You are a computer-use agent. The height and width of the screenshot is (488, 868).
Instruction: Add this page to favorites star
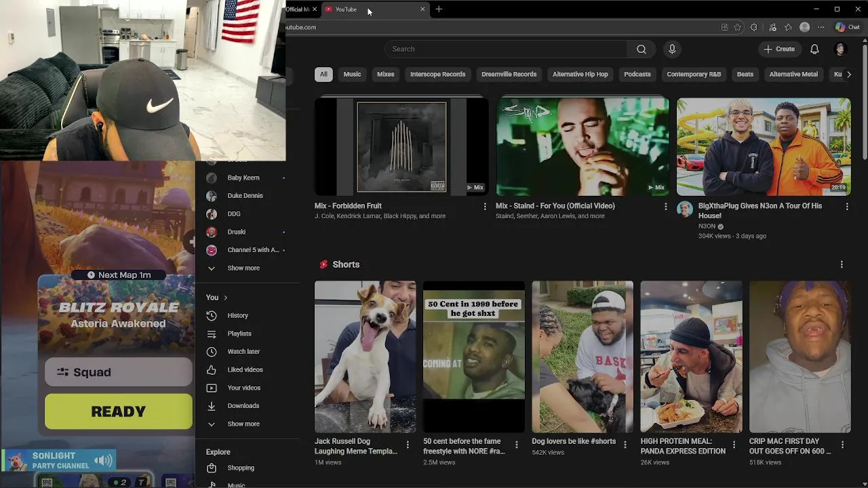737,27
